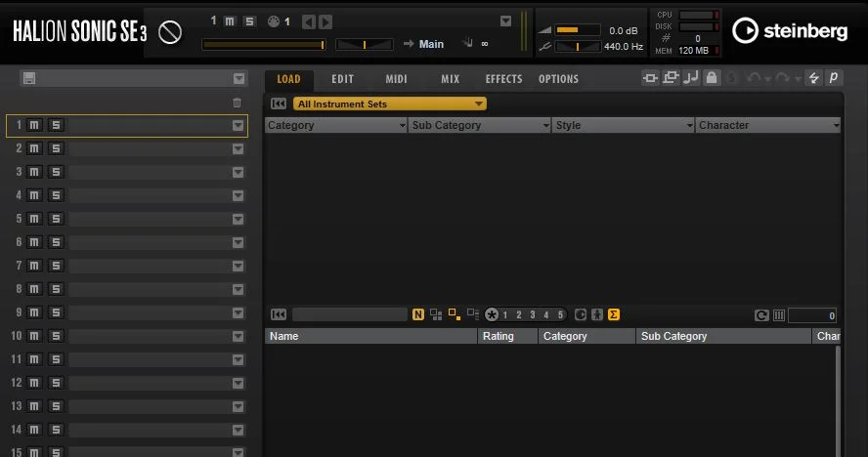The image size is (868, 457).
Task: Click the P button in the top toolbar
Action: pos(834,78)
